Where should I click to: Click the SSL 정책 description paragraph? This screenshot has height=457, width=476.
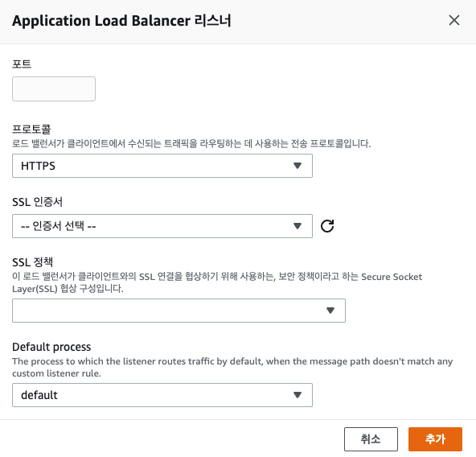tap(217, 282)
